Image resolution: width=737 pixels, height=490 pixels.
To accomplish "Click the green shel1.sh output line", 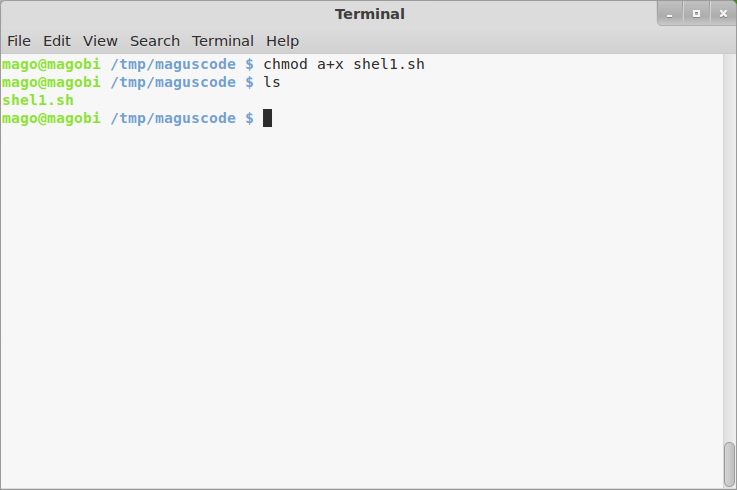I will point(38,100).
